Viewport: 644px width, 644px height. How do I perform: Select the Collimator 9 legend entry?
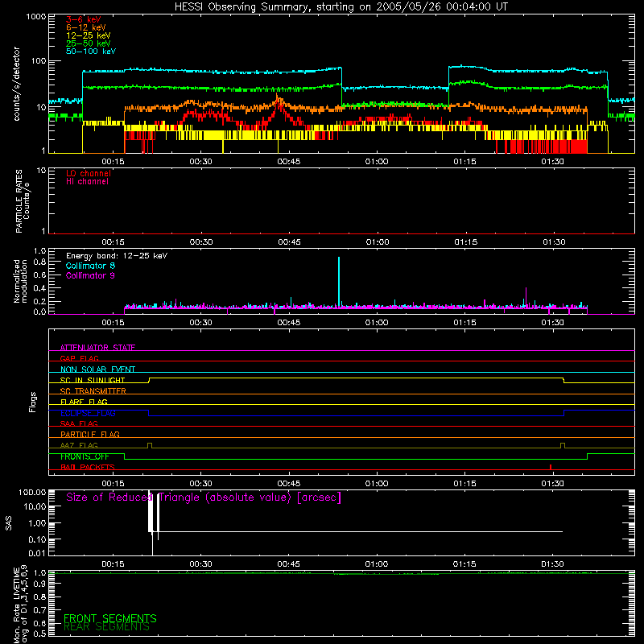[90, 275]
